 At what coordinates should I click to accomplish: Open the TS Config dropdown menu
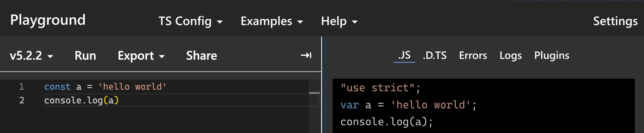tap(190, 21)
